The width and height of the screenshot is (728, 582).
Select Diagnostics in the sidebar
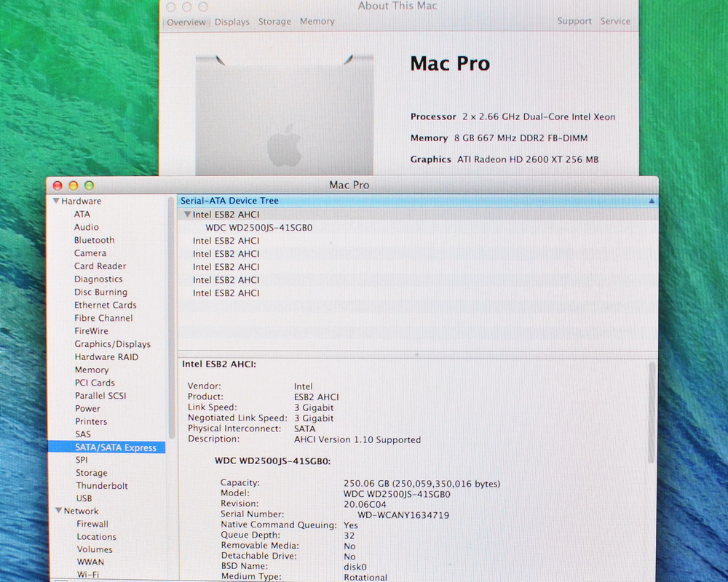pos(98,279)
